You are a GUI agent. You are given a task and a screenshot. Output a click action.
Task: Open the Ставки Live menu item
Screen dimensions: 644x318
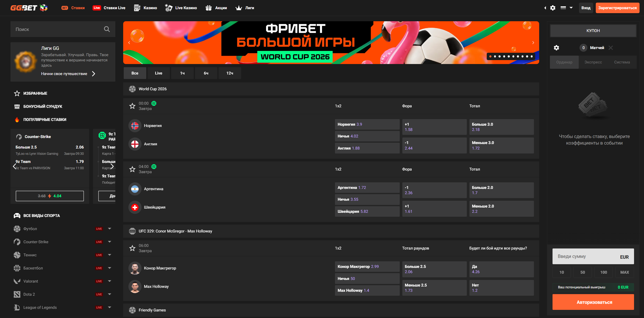(x=109, y=8)
